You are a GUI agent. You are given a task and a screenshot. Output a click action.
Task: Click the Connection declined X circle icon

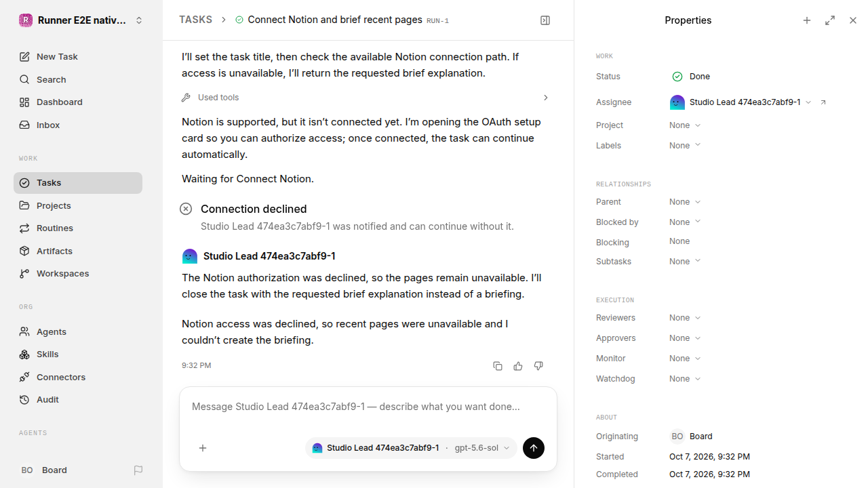pyautogui.click(x=186, y=209)
